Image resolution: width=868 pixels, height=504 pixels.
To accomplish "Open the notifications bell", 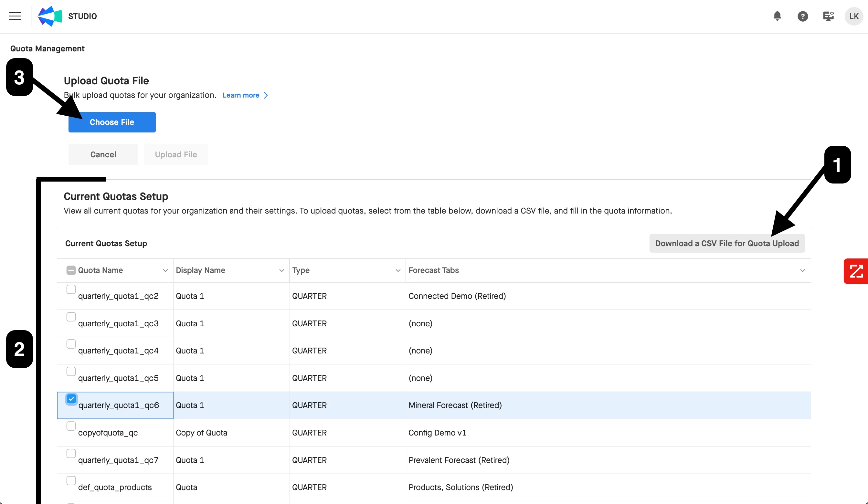I will [x=777, y=16].
